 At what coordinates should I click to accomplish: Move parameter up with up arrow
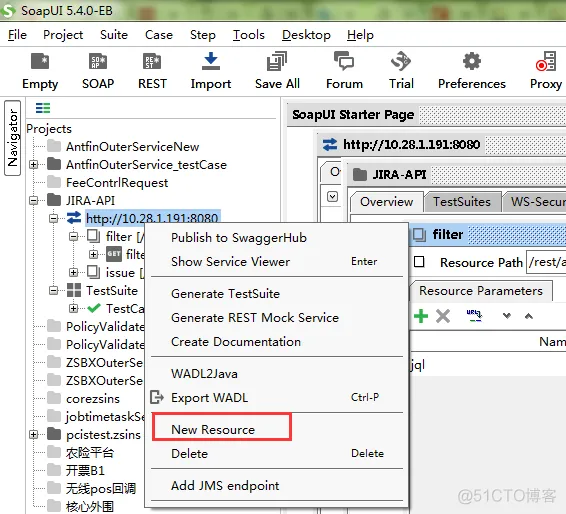coord(529,316)
